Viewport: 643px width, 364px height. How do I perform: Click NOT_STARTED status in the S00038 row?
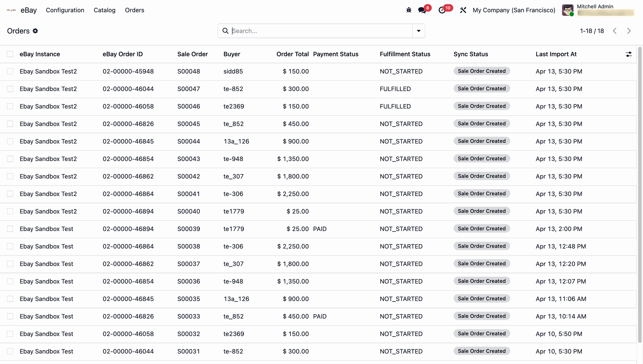[401, 246]
